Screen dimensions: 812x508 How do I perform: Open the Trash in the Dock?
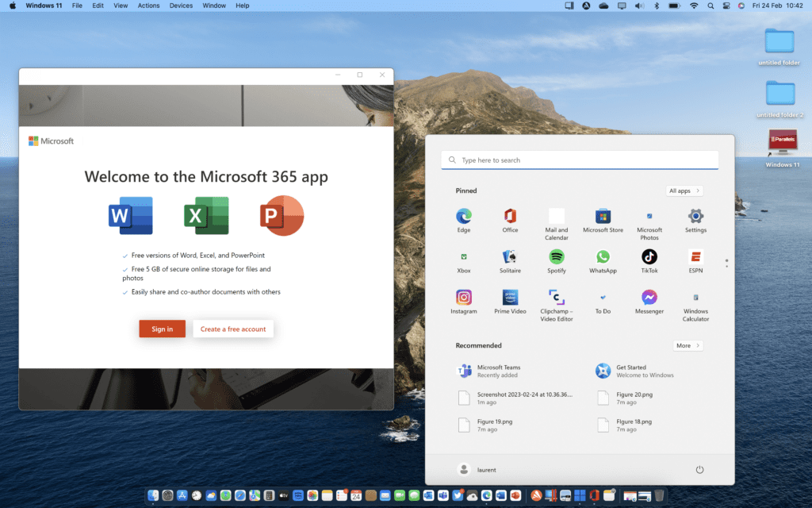click(x=659, y=495)
